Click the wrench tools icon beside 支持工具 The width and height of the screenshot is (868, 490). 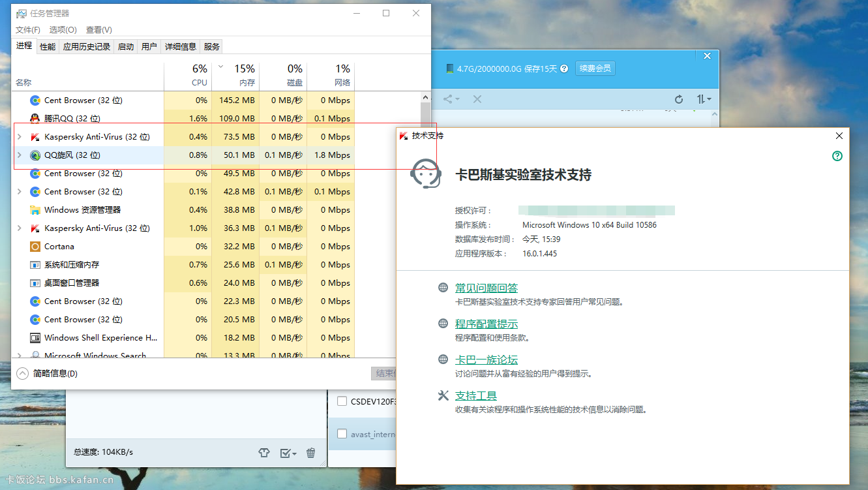pos(443,395)
